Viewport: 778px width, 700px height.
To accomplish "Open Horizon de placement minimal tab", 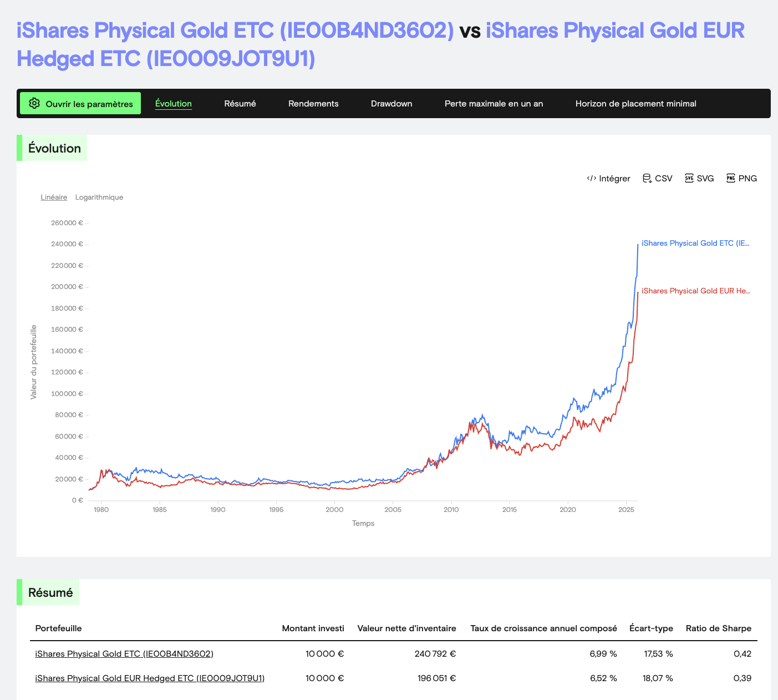I will point(636,104).
